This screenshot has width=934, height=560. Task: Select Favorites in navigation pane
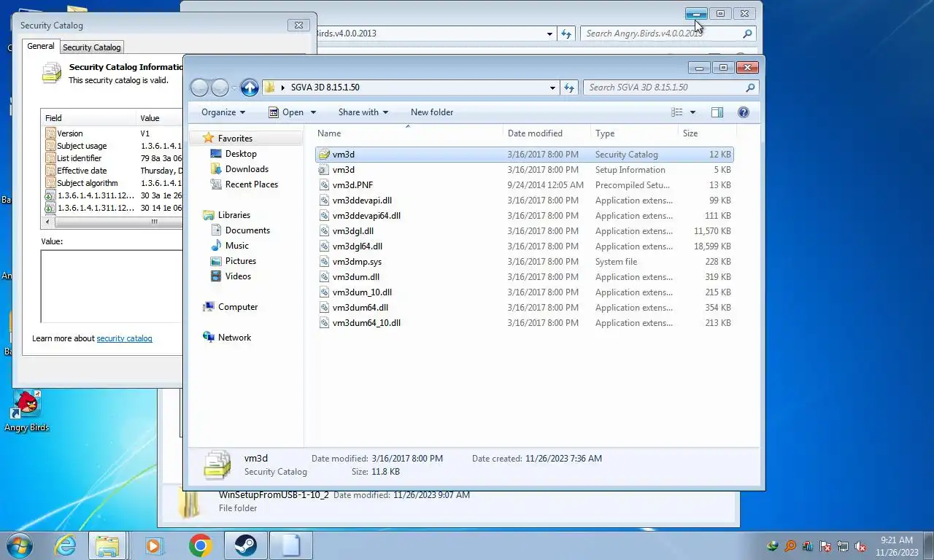(235, 139)
